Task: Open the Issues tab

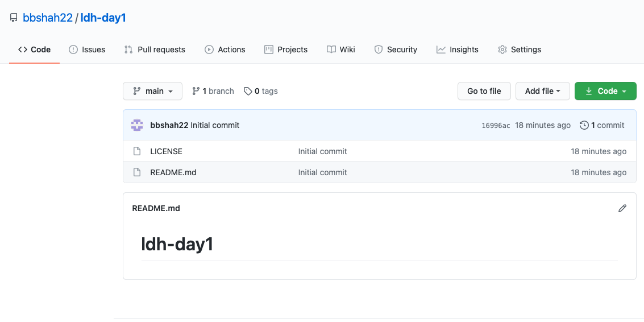Action: 86,49
